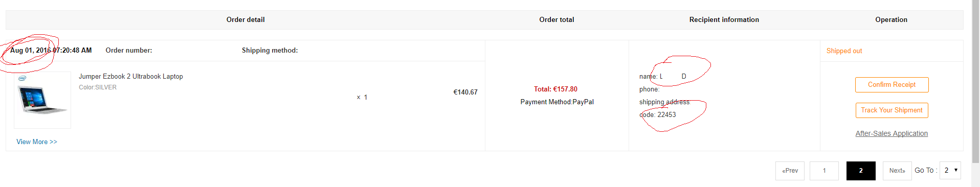Click the Shipped out status label

tap(844, 51)
